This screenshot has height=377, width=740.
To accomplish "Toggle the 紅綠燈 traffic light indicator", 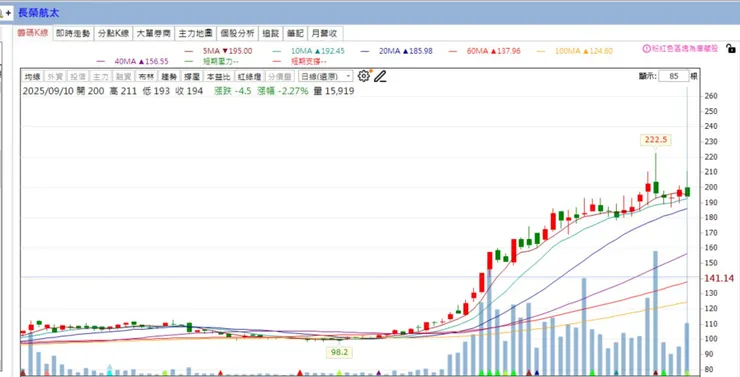I will (x=249, y=76).
